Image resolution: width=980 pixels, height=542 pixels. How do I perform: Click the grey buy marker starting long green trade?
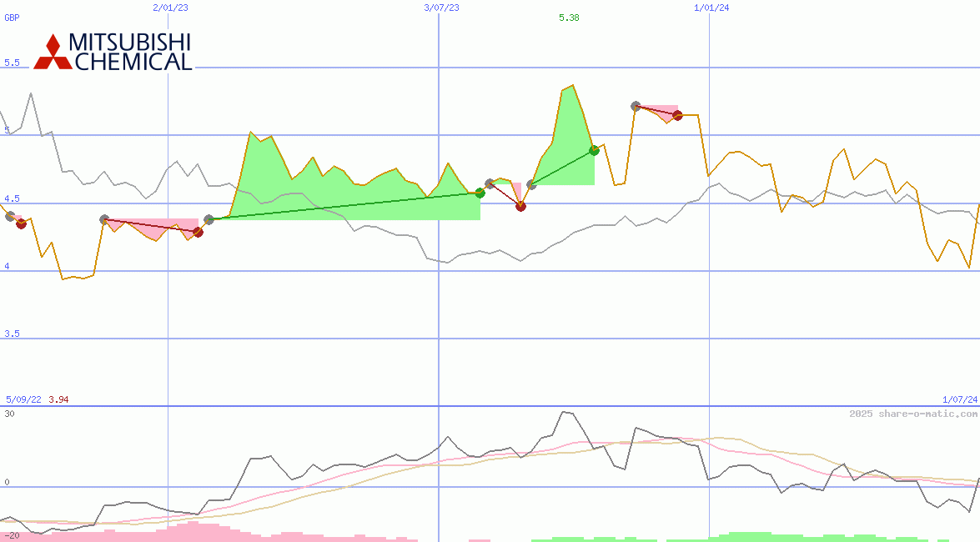pyautogui.click(x=209, y=219)
